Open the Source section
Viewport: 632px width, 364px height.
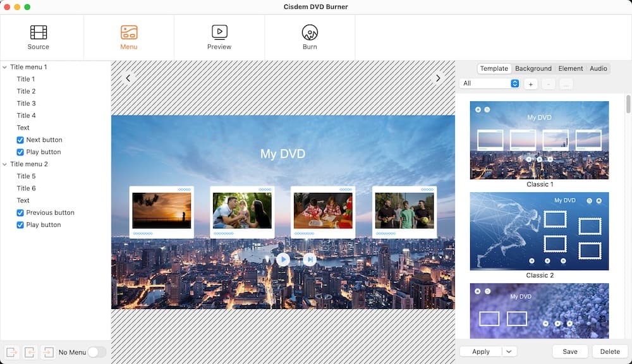[x=39, y=37]
